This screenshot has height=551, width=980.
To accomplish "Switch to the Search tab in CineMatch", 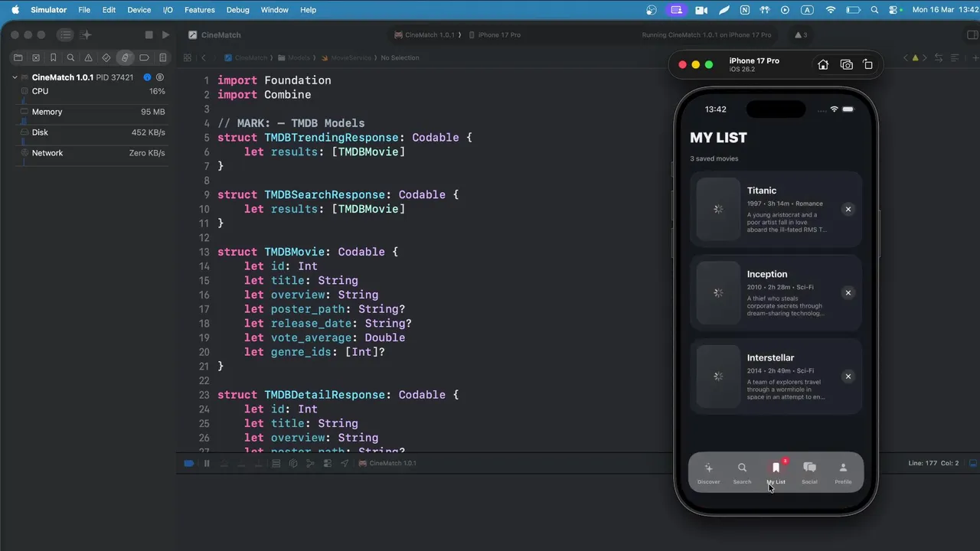I will (742, 473).
